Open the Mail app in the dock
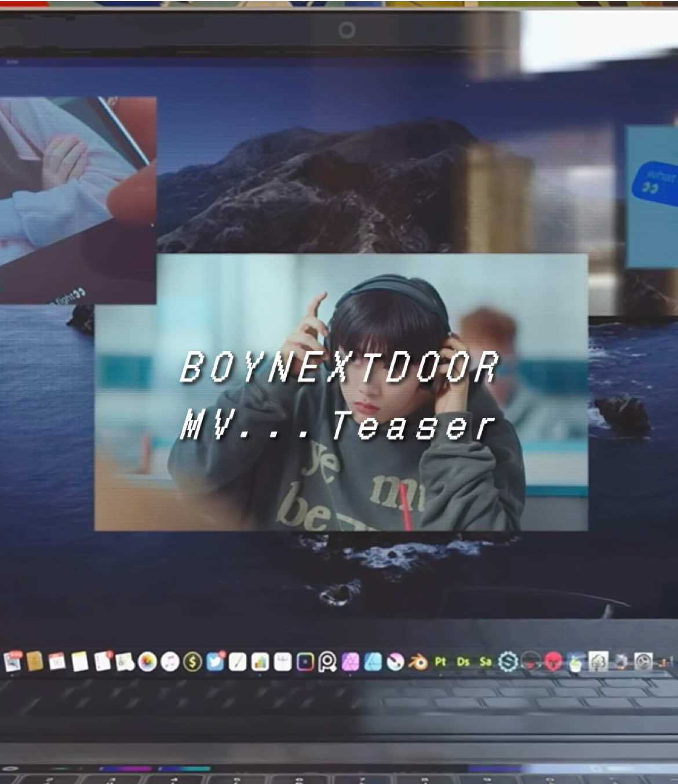Image resolution: width=678 pixels, height=784 pixels. [13, 661]
